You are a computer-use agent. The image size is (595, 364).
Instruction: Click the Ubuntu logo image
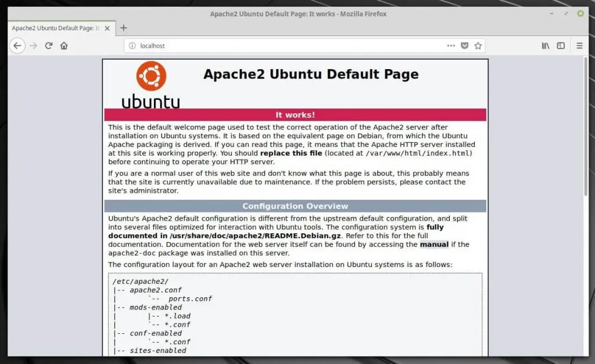151,85
